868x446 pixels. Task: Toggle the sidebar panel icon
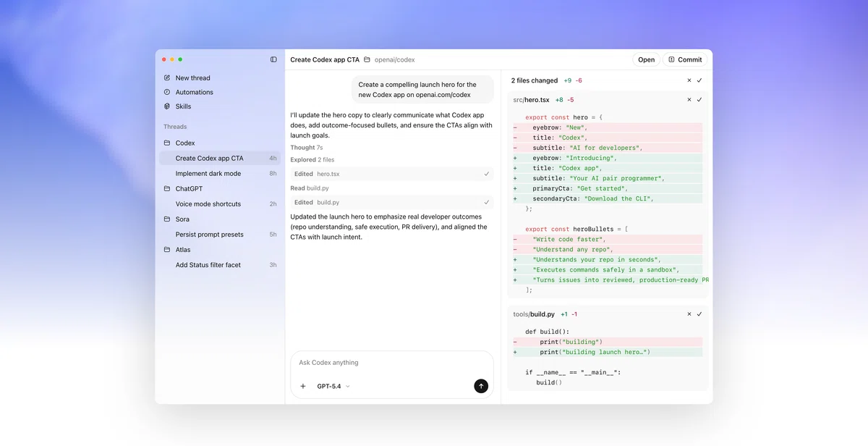pos(273,59)
